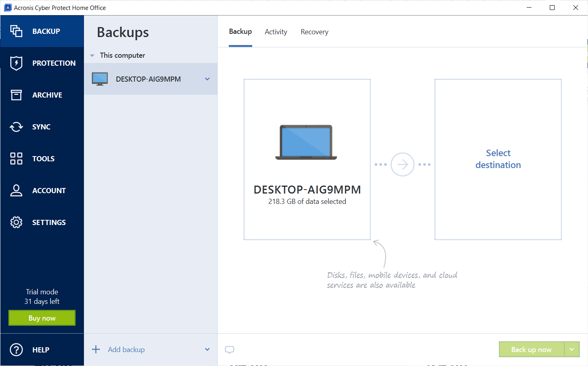Select the PROTECTION menu label
The height and width of the screenshot is (366, 588).
coord(54,63)
